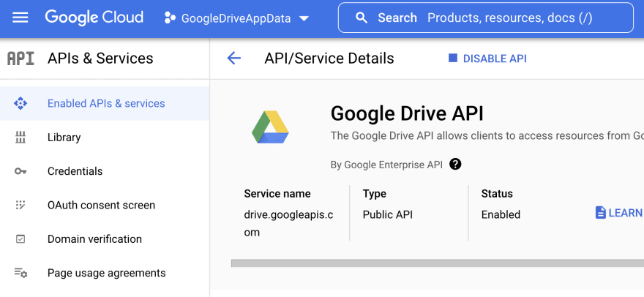Click the LEARN document link
The width and height of the screenshot is (644, 297).
[619, 213]
